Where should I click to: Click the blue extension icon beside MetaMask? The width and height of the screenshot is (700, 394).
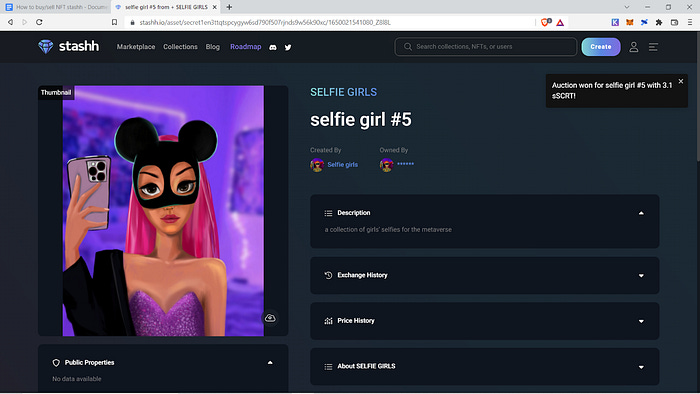coord(644,22)
